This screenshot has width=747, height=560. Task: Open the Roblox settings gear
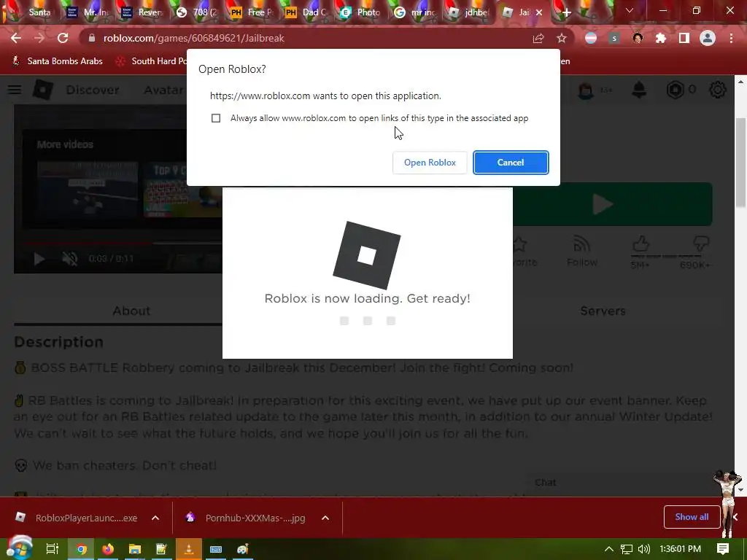718,90
